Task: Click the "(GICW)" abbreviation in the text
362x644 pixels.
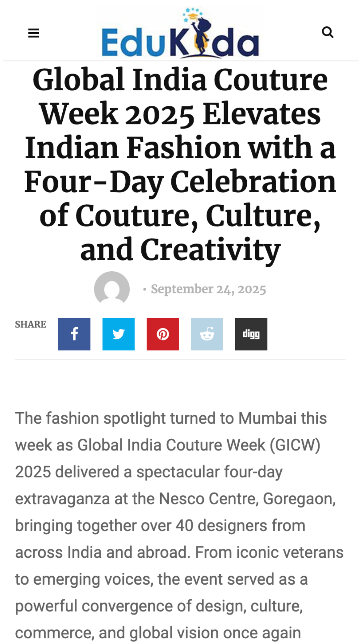Action: click(295, 445)
